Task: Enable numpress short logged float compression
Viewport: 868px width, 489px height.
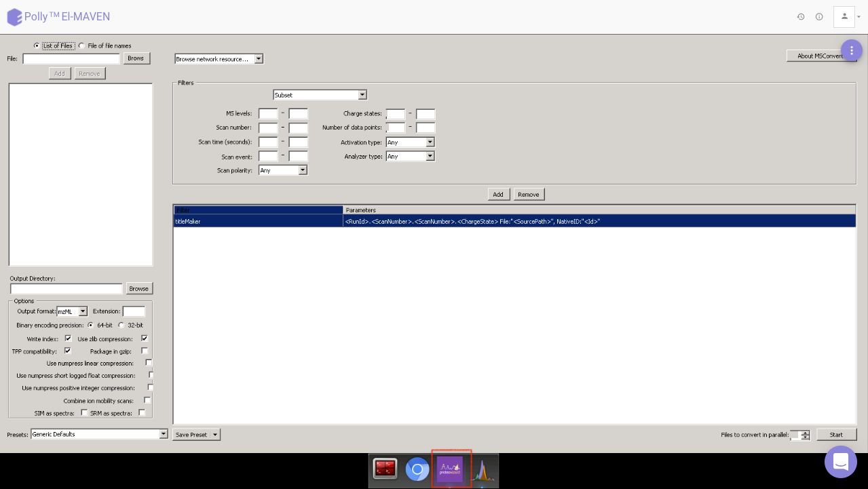Action: [x=151, y=375]
